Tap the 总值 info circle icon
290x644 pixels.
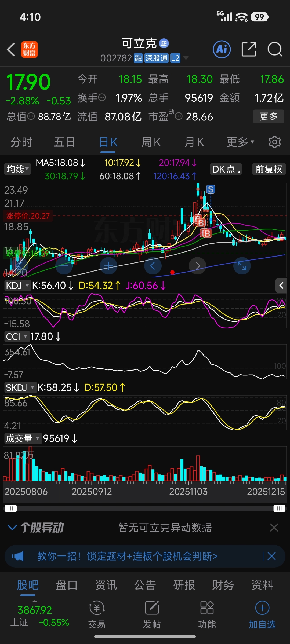(x=31, y=116)
